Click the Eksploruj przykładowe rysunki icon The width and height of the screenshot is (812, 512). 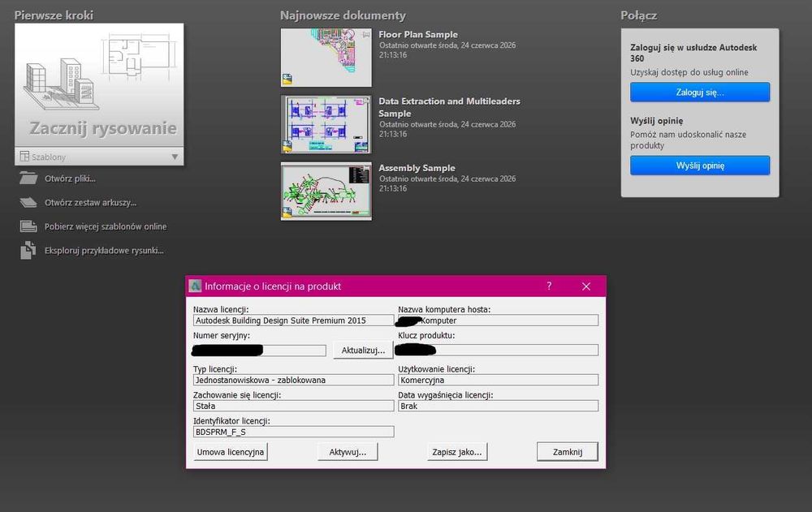coord(28,250)
